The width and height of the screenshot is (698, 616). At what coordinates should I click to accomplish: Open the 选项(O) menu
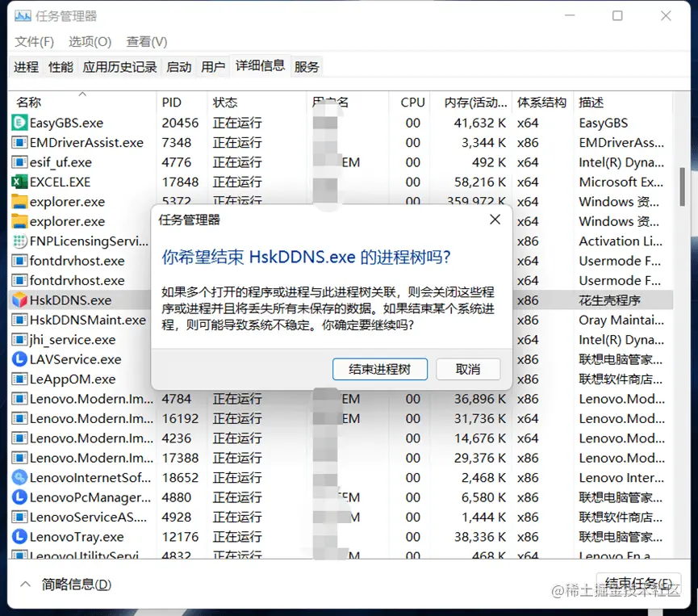[90, 42]
